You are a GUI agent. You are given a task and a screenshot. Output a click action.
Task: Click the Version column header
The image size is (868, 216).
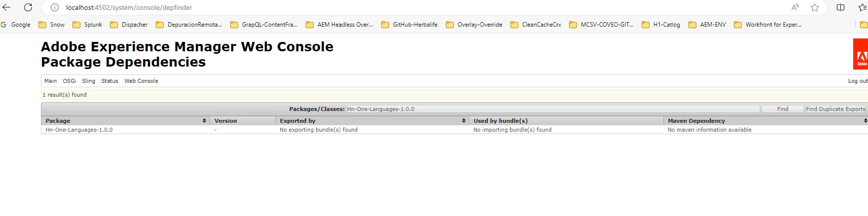pos(242,121)
